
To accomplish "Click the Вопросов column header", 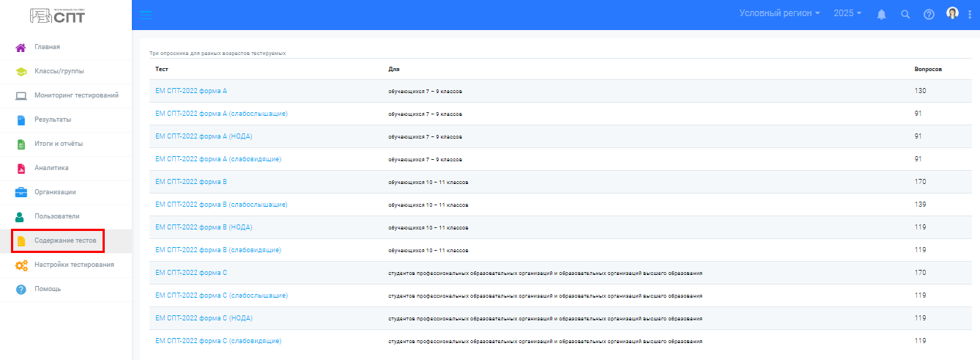I will coord(928,69).
